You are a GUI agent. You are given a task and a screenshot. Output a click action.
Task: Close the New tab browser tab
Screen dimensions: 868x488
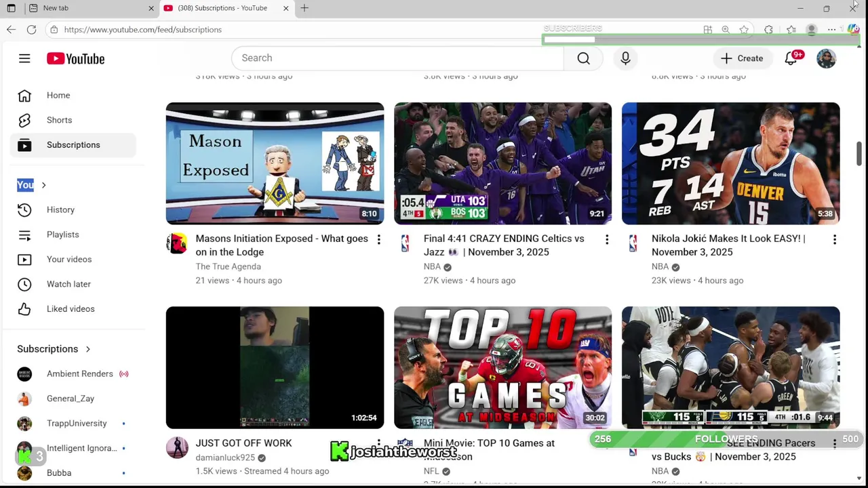point(151,8)
